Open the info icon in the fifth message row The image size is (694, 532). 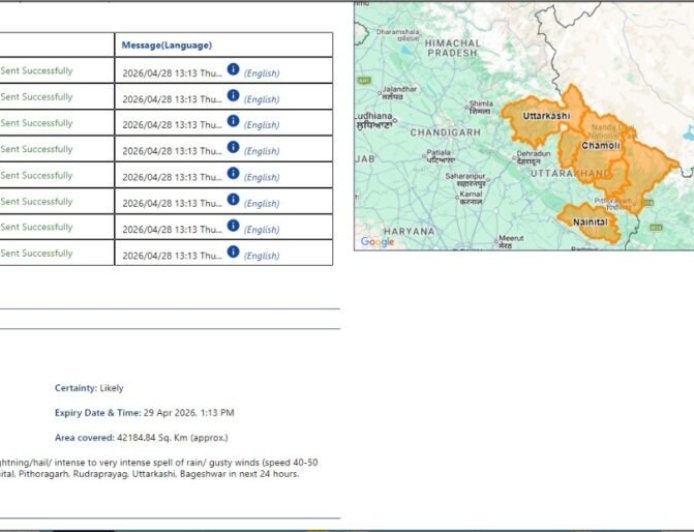pos(233,174)
